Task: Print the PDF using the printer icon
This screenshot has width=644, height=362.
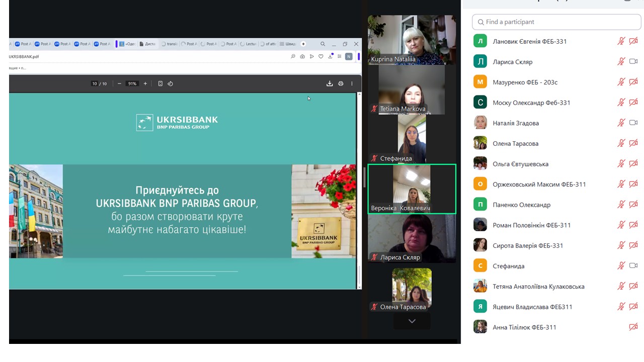Action: pyautogui.click(x=341, y=83)
